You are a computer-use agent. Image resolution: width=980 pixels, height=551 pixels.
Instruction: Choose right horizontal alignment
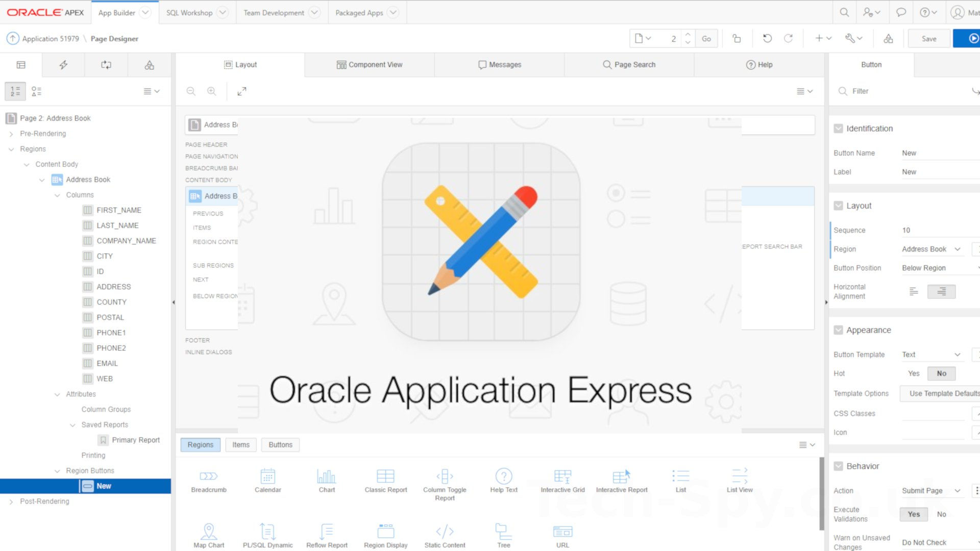pyautogui.click(x=941, y=291)
